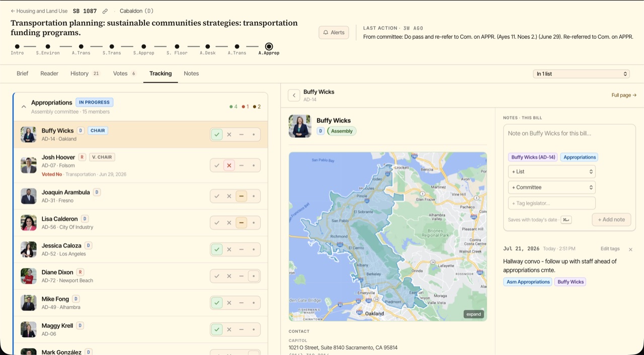Set Josh Hoover to unknown dot
This screenshot has height=355, width=644.
point(254,165)
